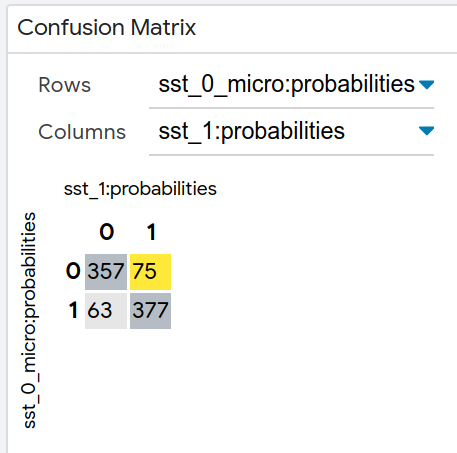Click the matrix cell with value 357
This screenshot has width=457, height=453.
[106, 272]
